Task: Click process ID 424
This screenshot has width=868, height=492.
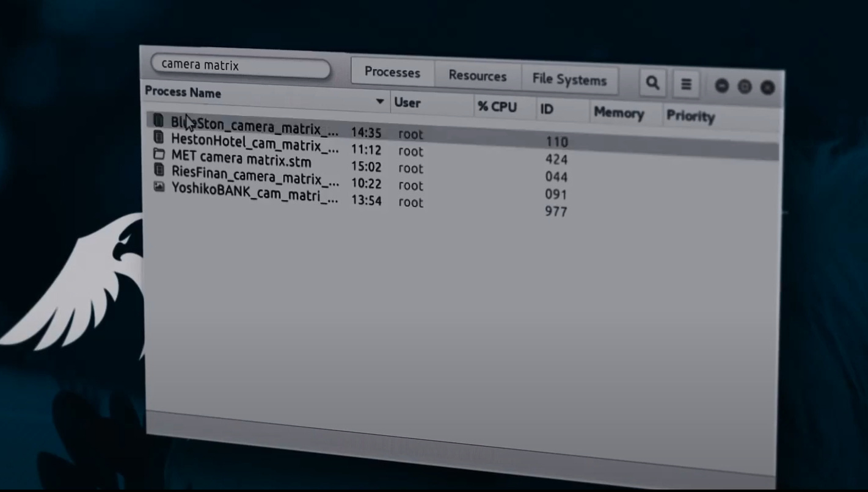Action: pyautogui.click(x=556, y=160)
